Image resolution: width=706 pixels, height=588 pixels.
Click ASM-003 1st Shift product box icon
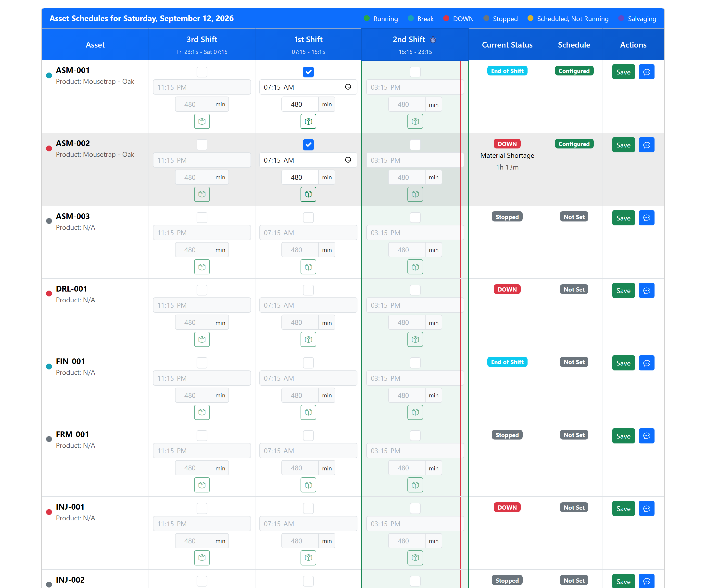click(308, 267)
